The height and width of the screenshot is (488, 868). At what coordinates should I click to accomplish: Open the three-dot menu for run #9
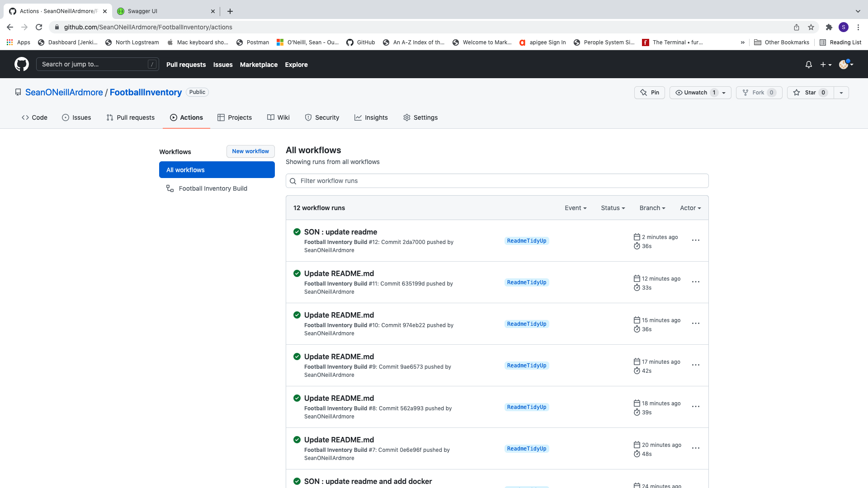[696, 365]
